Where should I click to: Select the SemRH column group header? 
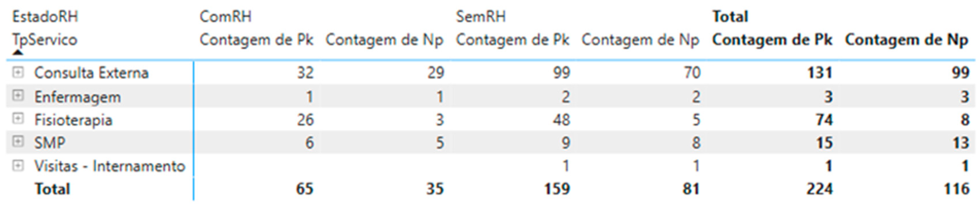tap(481, 17)
